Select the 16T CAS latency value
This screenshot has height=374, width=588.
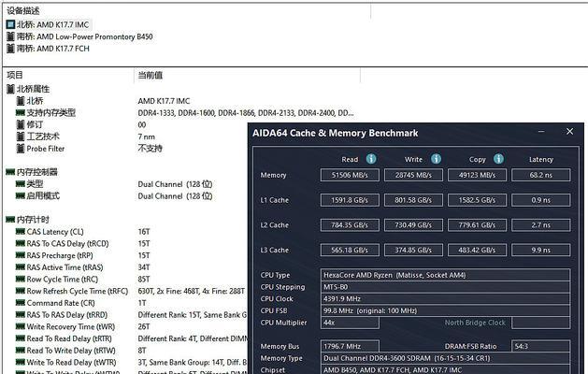[144, 232]
